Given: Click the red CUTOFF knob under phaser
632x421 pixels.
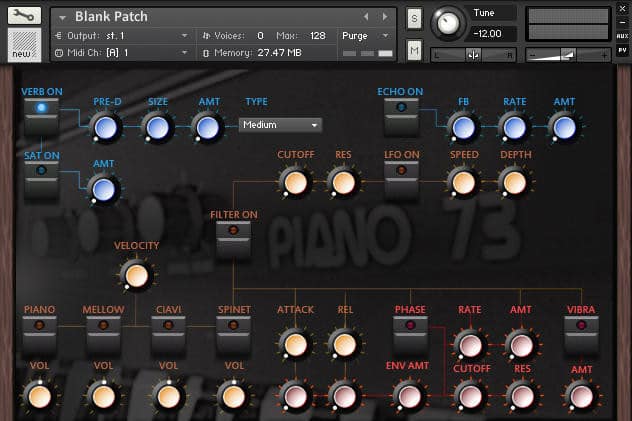Looking at the screenshot, I should click(470, 396).
